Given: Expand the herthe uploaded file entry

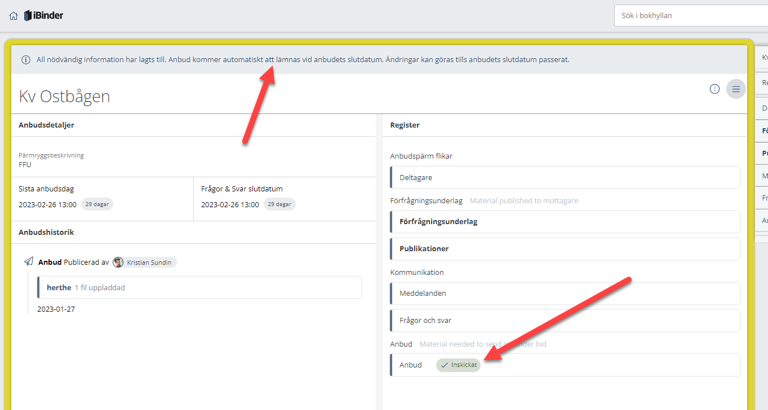Looking at the screenshot, I should pos(198,288).
